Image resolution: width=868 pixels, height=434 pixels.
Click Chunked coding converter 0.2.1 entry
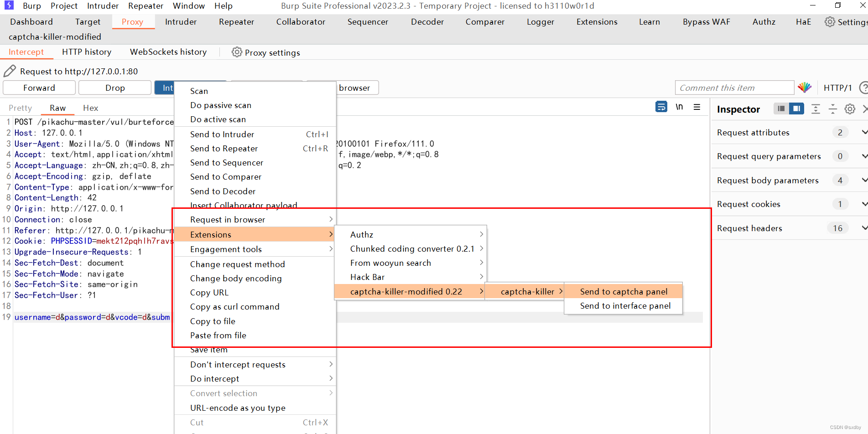pyautogui.click(x=411, y=248)
